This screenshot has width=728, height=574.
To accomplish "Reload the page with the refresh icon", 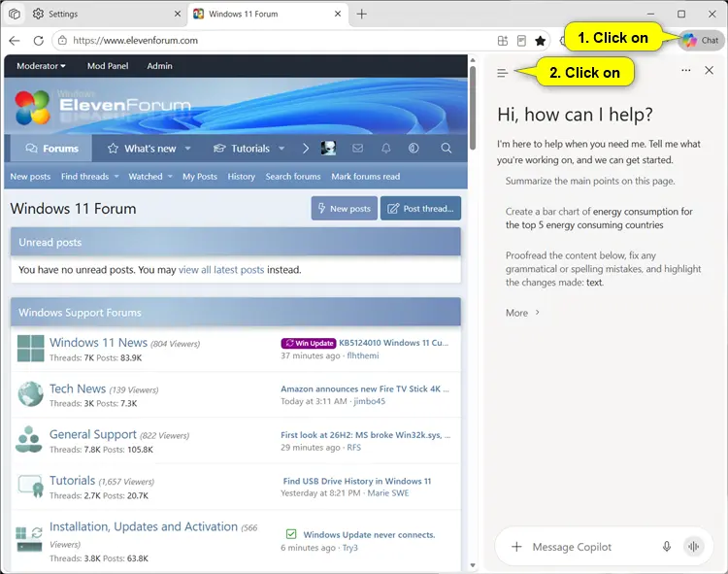I will pos(39,41).
